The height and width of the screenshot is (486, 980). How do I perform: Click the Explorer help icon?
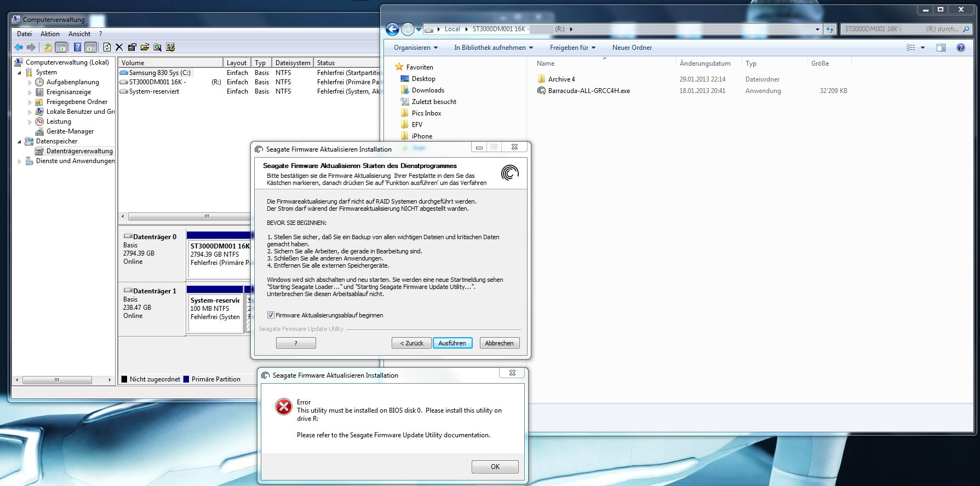tap(960, 48)
